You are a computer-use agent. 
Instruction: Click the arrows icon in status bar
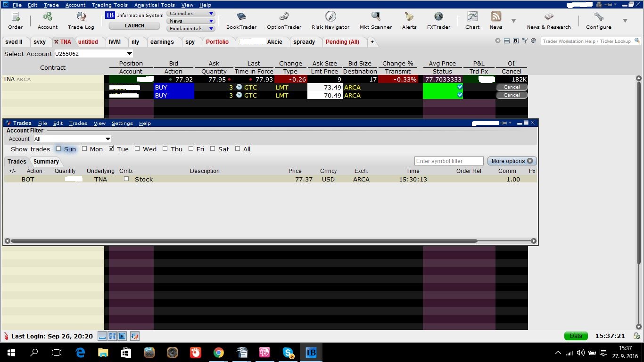pos(112,336)
